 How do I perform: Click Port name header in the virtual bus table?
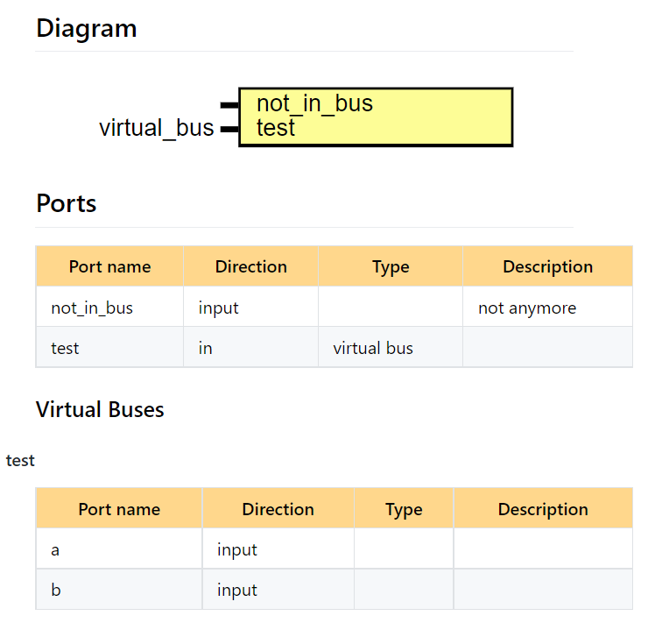[x=119, y=509]
